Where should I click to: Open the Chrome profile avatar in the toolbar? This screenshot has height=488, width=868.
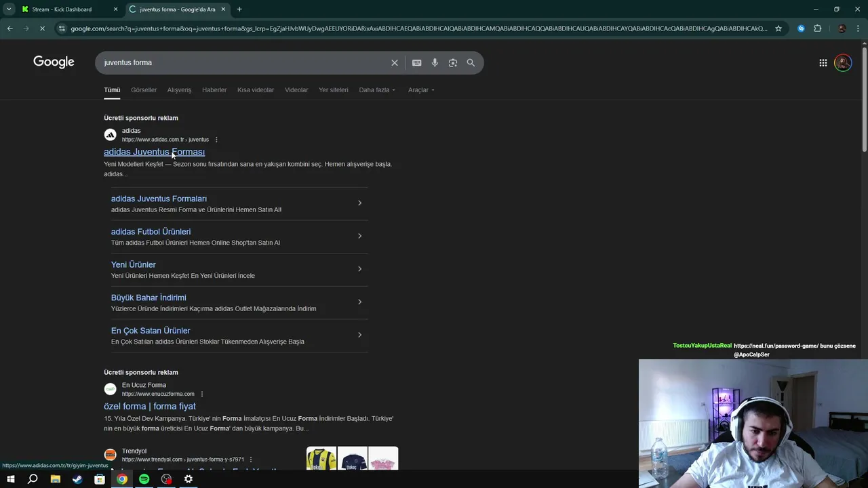[x=842, y=28]
